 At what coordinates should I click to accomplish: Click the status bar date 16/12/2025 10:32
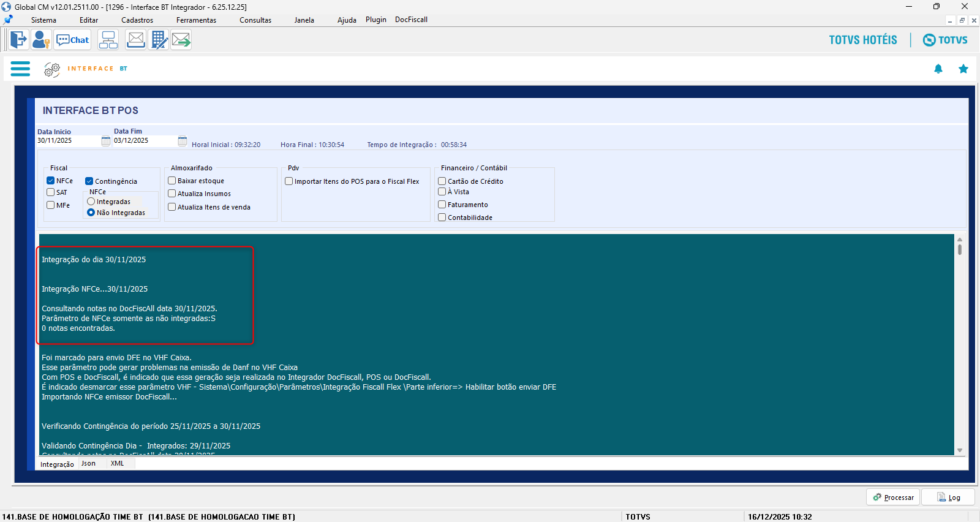point(780,517)
